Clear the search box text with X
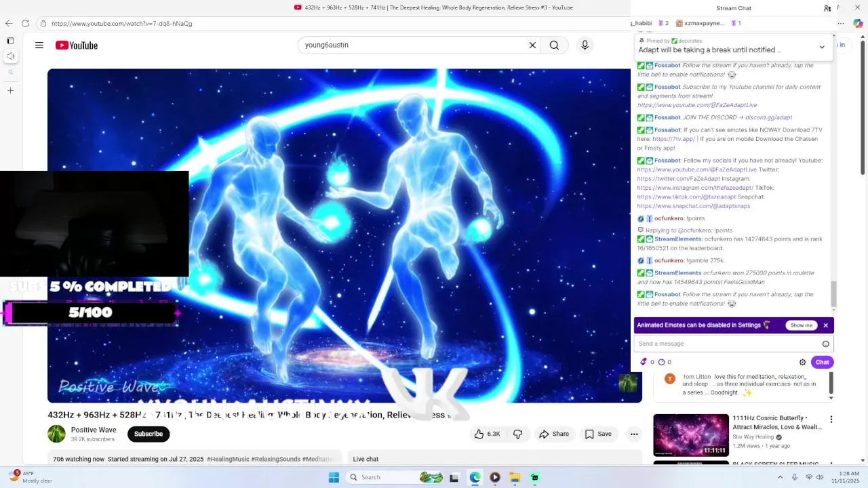Viewport: 868px width, 488px height. (x=532, y=45)
